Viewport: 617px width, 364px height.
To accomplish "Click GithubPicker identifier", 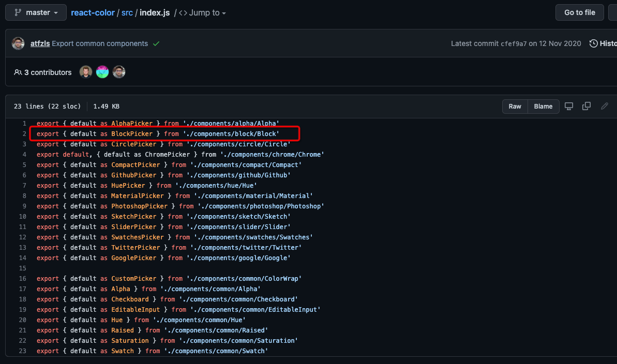I will tap(134, 175).
